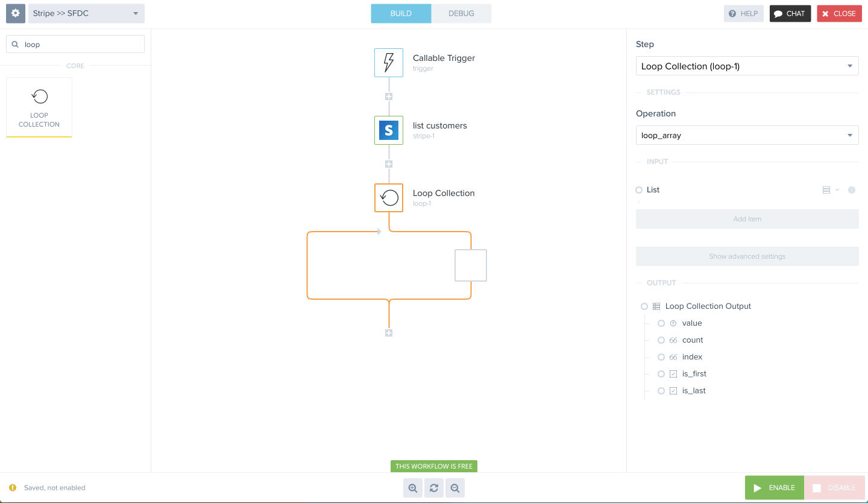The height and width of the screenshot is (503, 868).
Task: Click the List input connector circle
Action: [639, 190]
